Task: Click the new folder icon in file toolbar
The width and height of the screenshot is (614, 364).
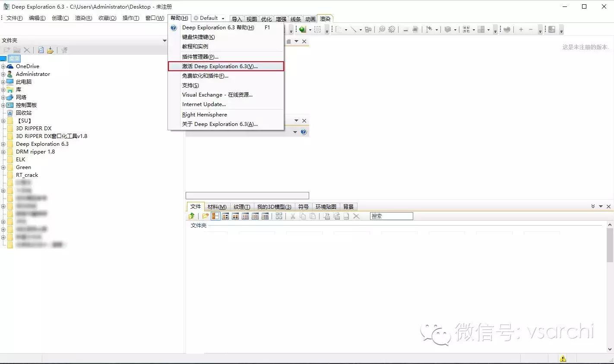Action: click(x=206, y=216)
